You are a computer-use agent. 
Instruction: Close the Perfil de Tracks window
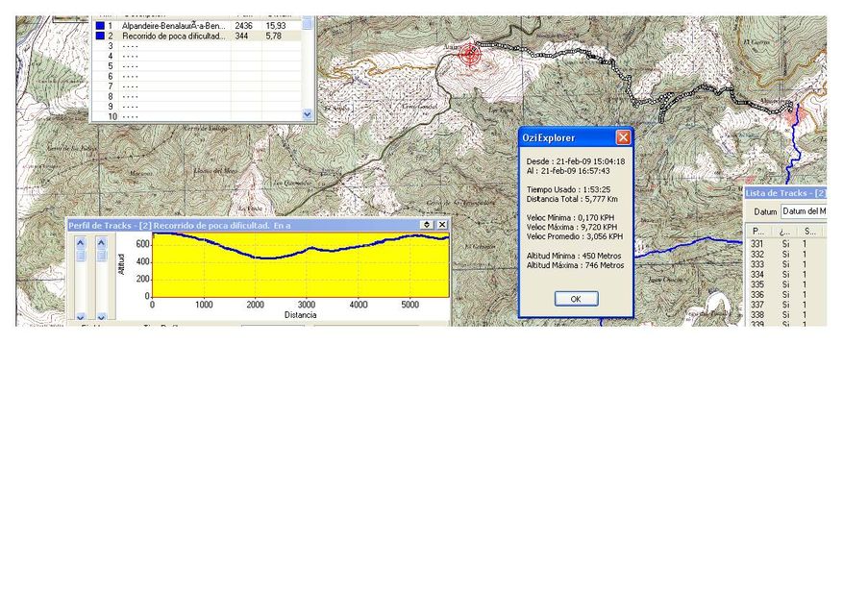[442, 225]
